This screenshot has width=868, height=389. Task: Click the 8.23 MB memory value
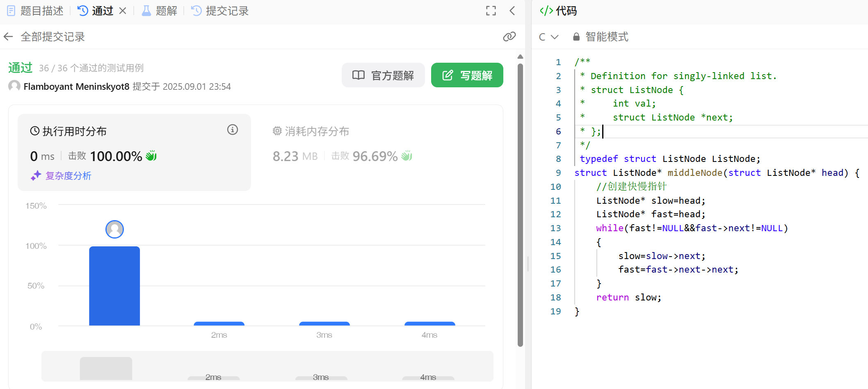click(295, 156)
